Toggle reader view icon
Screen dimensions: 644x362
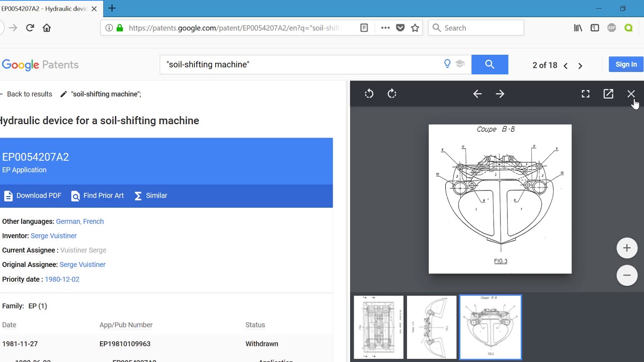tap(364, 28)
